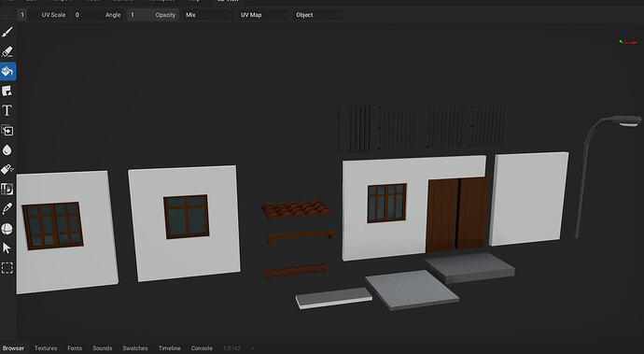644x354 pixels.
Task: Open the UV Map dropdown
Action: tap(263, 15)
